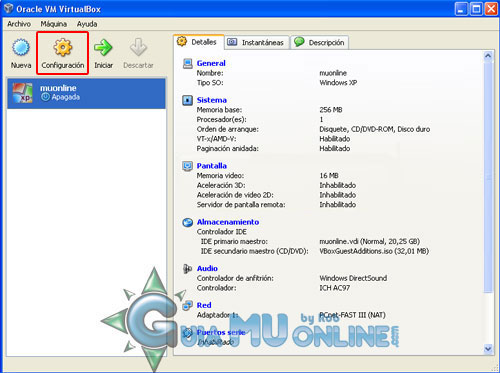Screen dimensions: 500x373
Task: Open the Archivo menu
Action: click(19, 24)
